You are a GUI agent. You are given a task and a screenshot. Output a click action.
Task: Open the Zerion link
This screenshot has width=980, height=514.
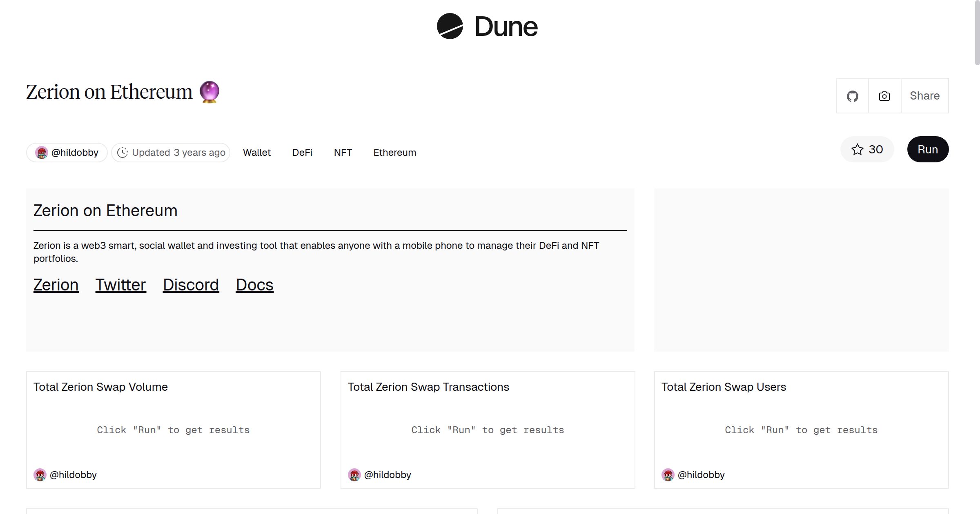[x=56, y=285]
